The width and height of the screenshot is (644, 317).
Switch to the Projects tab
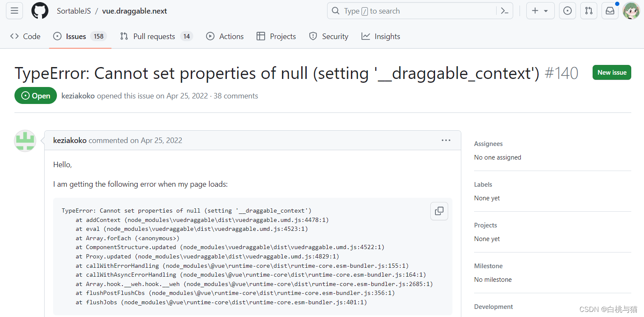click(x=276, y=36)
